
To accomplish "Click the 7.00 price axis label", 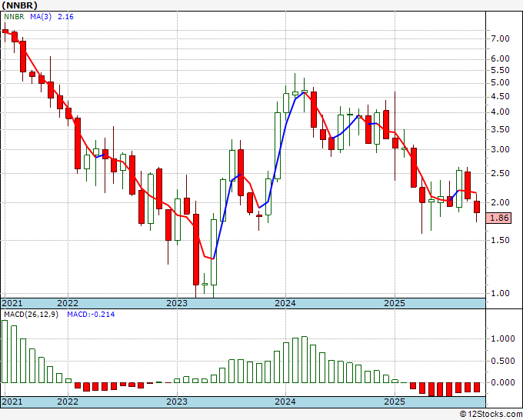I will 500,38.
